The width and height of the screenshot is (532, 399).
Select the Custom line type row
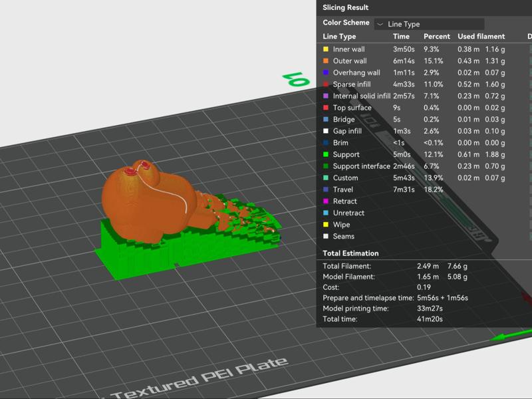point(345,178)
